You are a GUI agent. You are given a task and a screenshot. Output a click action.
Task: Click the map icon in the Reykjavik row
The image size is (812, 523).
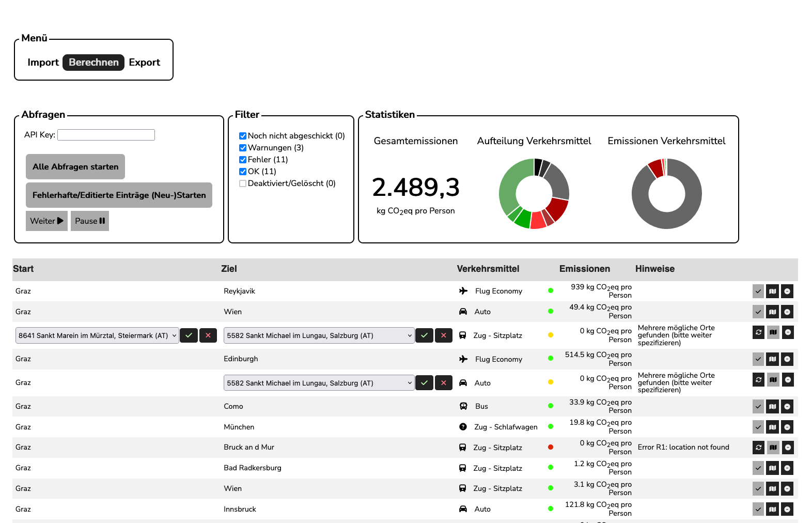772,291
